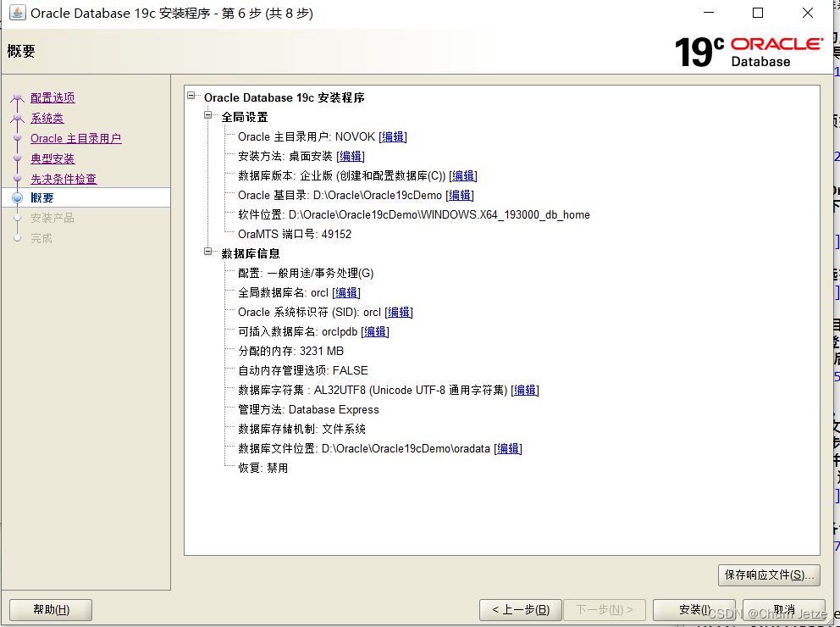Edit the Oracle 基目录 path
Image resolution: width=840 pixels, height=627 pixels.
click(x=459, y=195)
